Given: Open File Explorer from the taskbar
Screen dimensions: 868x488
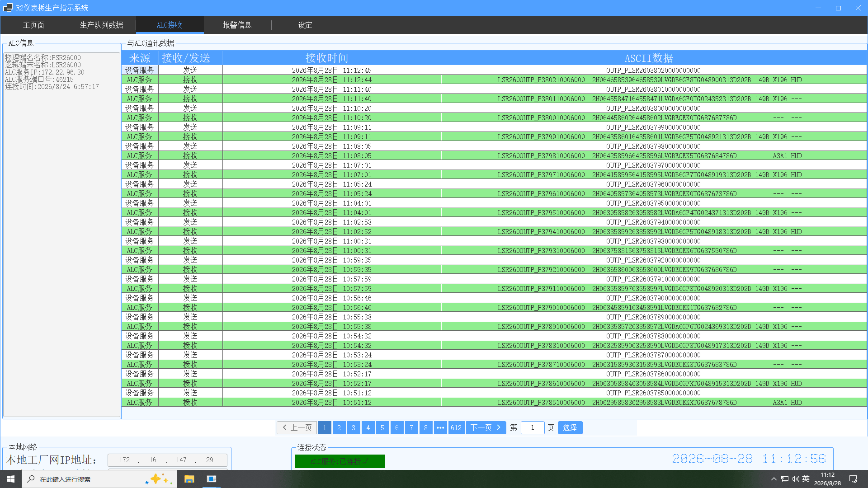Looking at the screenshot, I should click(189, 479).
